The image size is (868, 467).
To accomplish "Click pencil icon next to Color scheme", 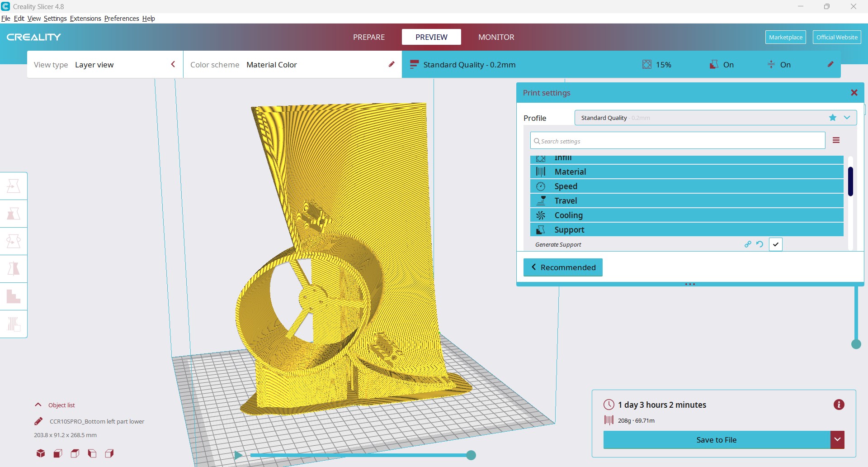I will (x=392, y=64).
